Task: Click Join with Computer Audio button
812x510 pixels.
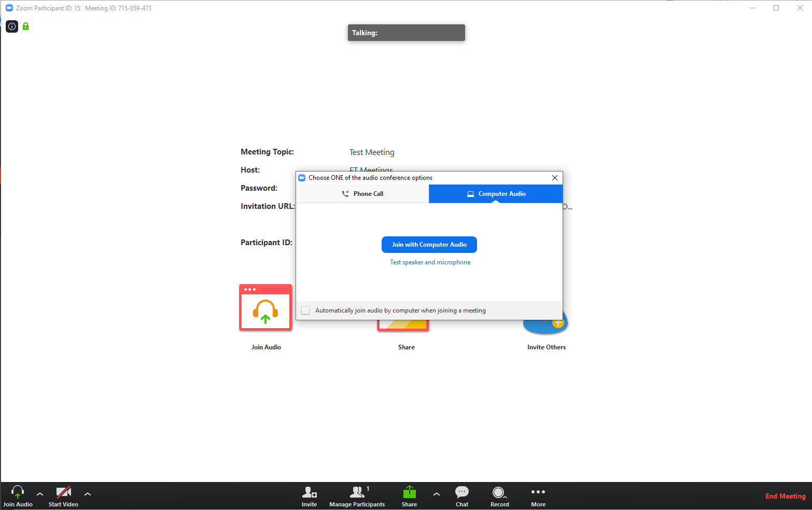Action: tap(429, 245)
